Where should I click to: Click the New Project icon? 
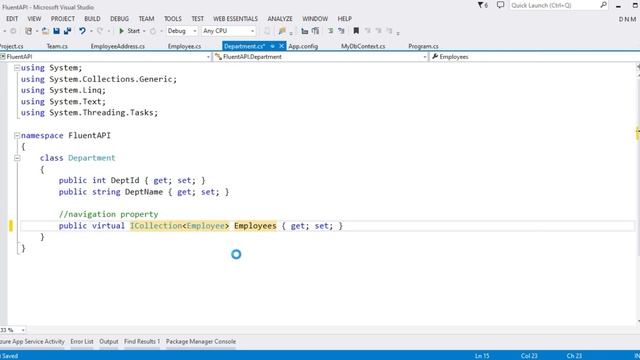(28, 31)
